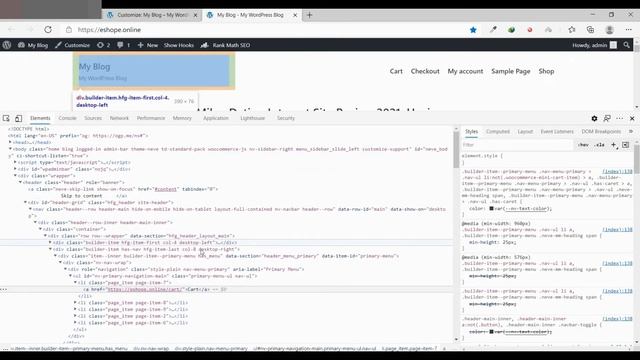Expand the li page-item-8 node
The image size is (640, 360).
(x=75, y=303)
